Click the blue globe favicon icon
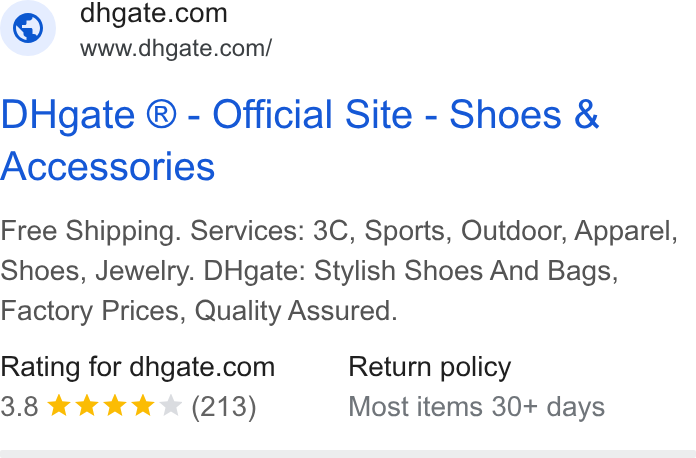Viewport: 696px width, 458px height. click(28, 28)
